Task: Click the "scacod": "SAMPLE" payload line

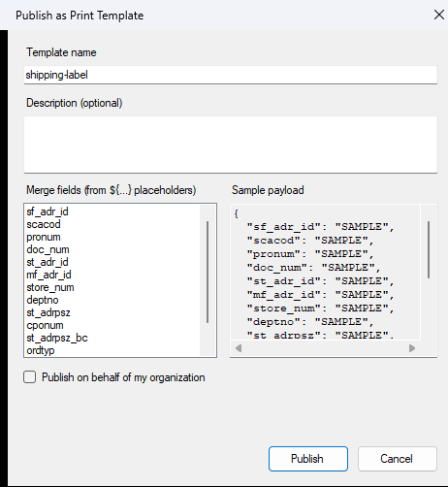Action: coord(310,241)
